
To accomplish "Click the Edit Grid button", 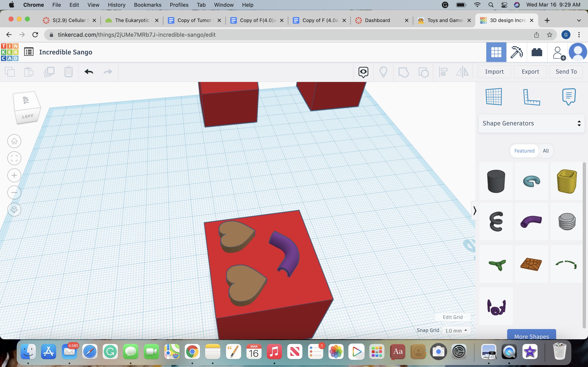I will pyautogui.click(x=452, y=317).
